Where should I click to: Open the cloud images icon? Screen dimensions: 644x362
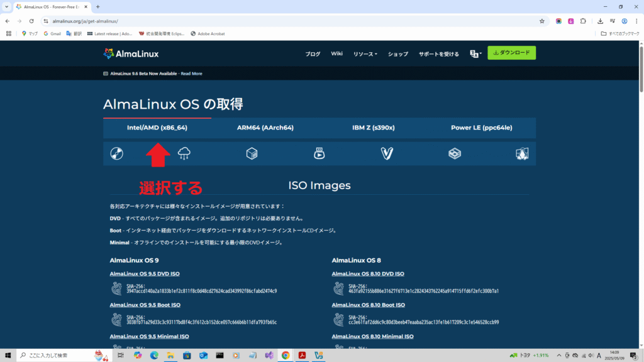[x=184, y=153]
